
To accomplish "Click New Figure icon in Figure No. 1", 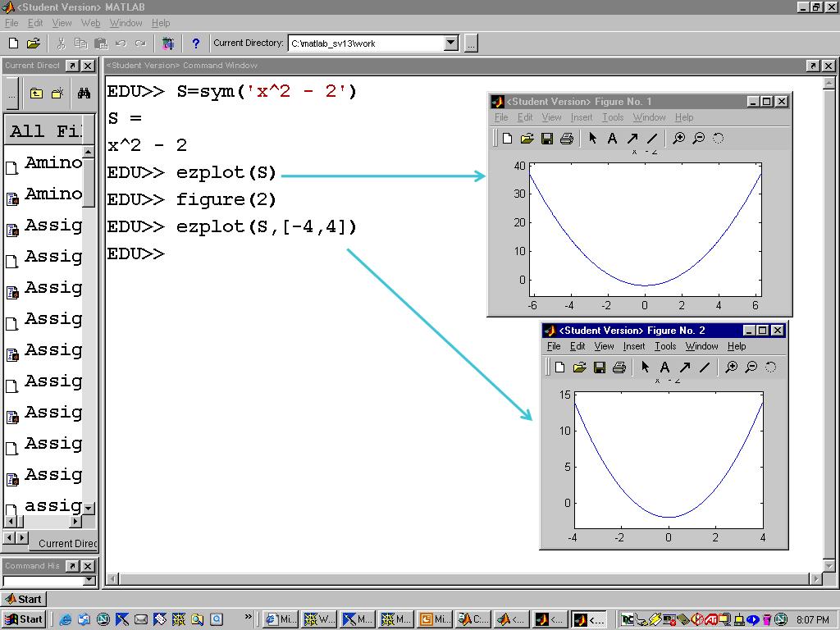I will pos(507,138).
